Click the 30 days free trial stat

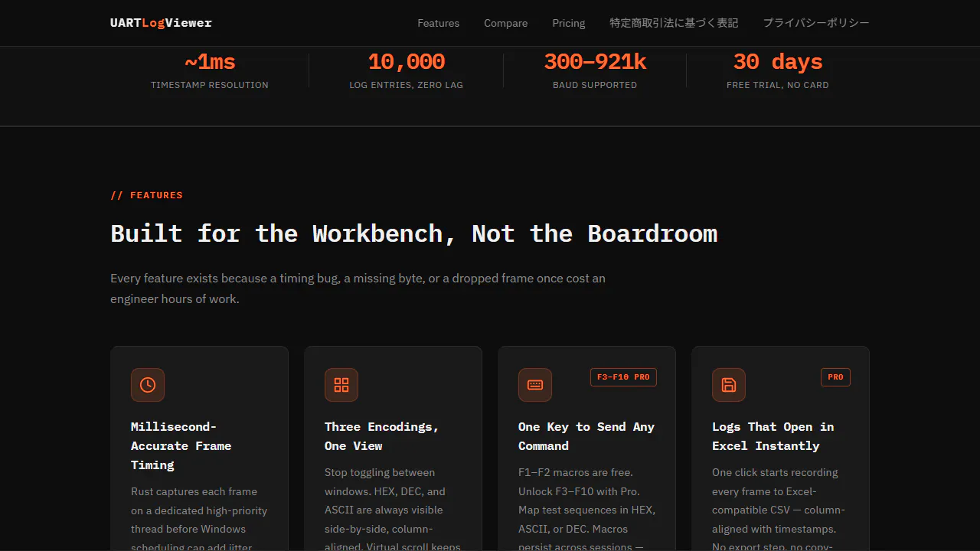[x=778, y=70]
